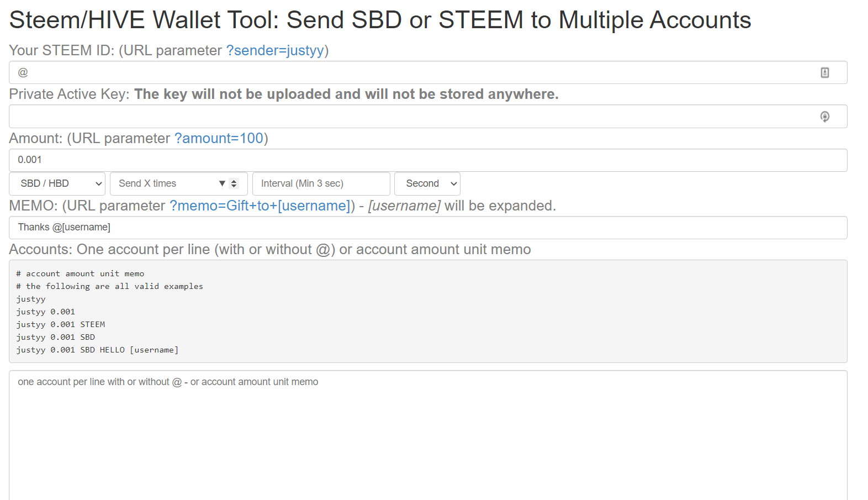Click the example line "justyy 0.001 SBD HELLO [username]"
Viewport: 868px width, 500px height.
(97, 350)
